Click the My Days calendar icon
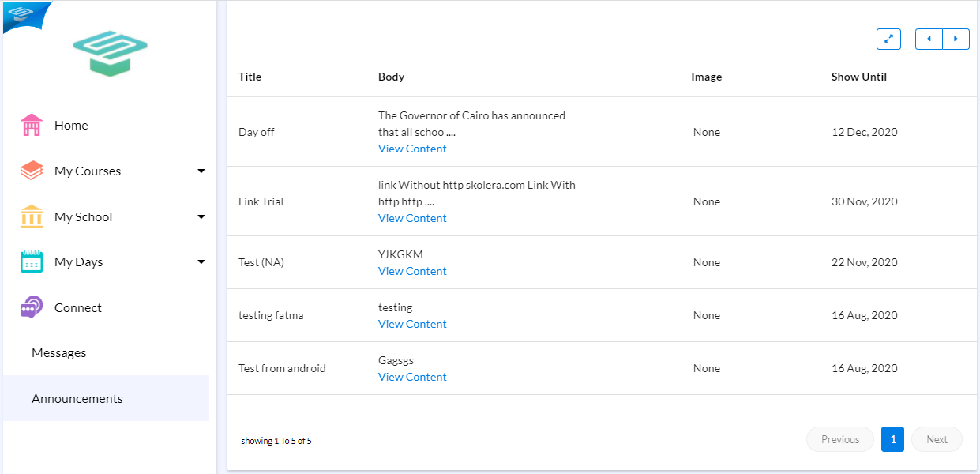This screenshot has width=980, height=474. [x=32, y=262]
